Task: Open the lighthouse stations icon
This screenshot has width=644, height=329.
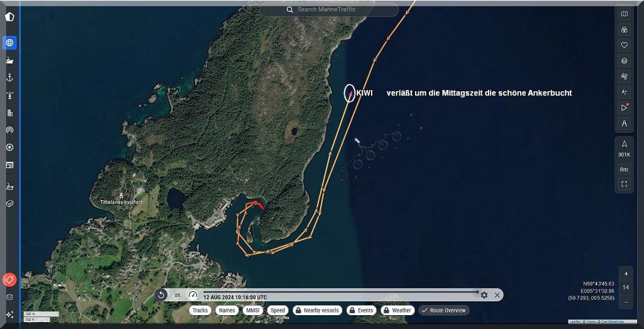Action: point(9,96)
